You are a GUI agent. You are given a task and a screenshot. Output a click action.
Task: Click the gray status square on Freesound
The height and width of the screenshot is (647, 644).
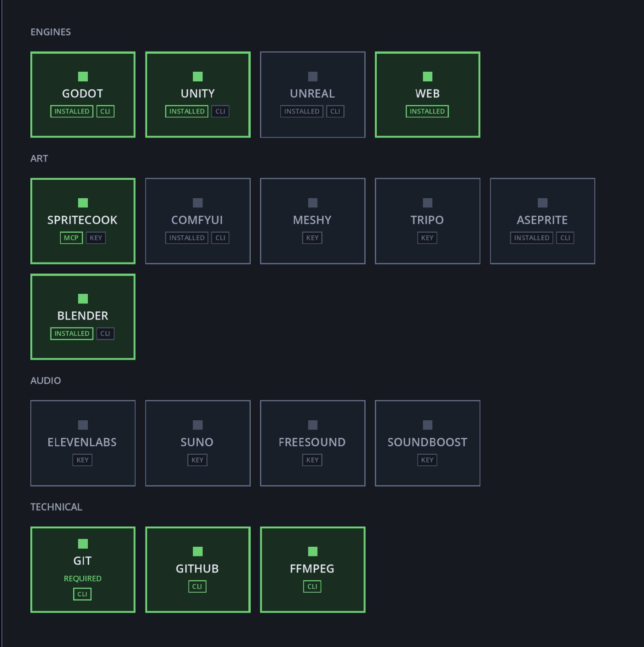[x=313, y=425]
